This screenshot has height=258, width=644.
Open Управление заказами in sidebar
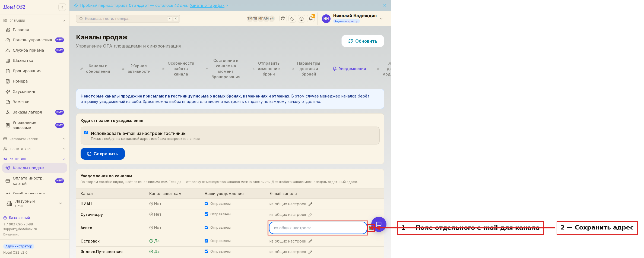34,125
